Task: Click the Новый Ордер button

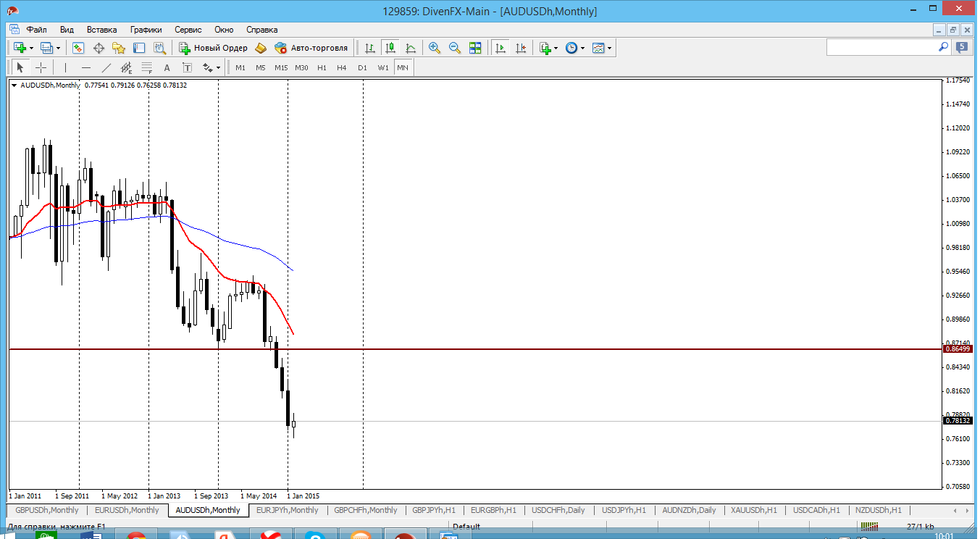Action: (x=214, y=48)
